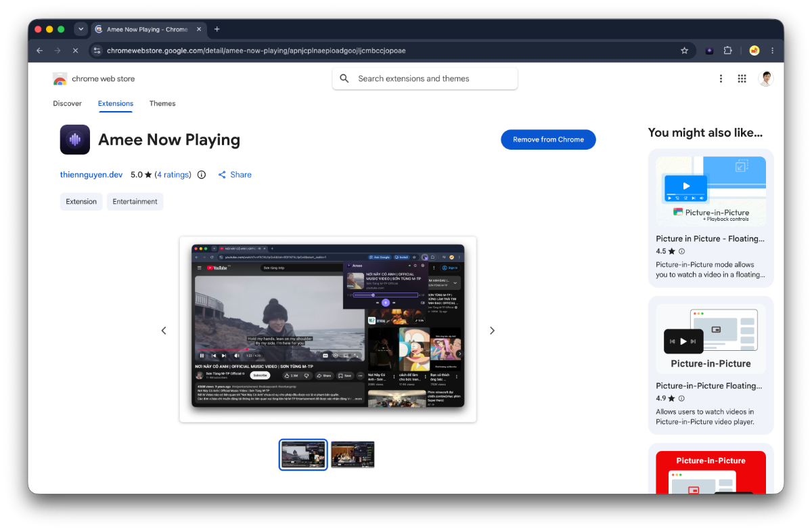This screenshot has width=812, height=531.
Task: Show previous screenshot with left arrow
Action: [x=164, y=331]
